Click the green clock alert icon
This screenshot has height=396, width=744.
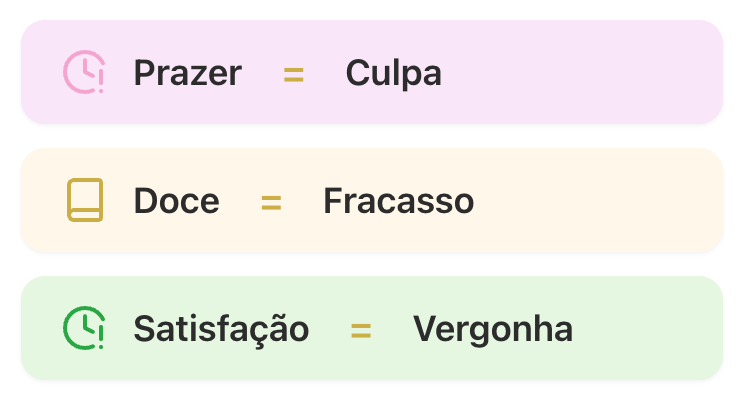pos(84,328)
